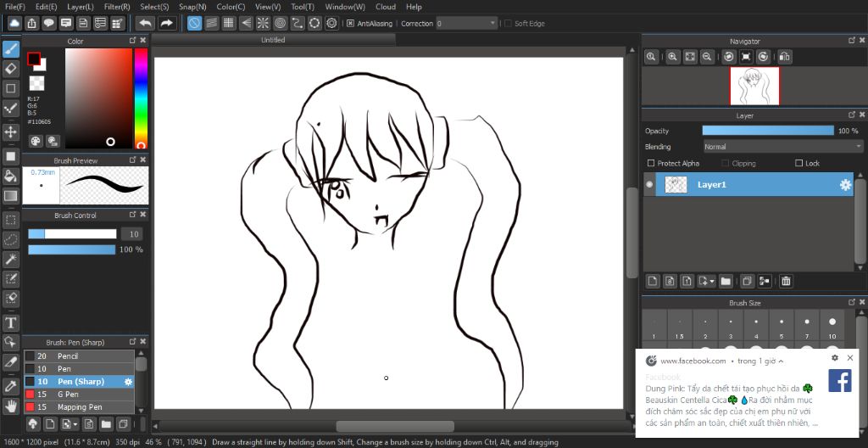This screenshot has width=868, height=448.
Task: Enable the Protect Alpha checkbox
Action: click(651, 164)
